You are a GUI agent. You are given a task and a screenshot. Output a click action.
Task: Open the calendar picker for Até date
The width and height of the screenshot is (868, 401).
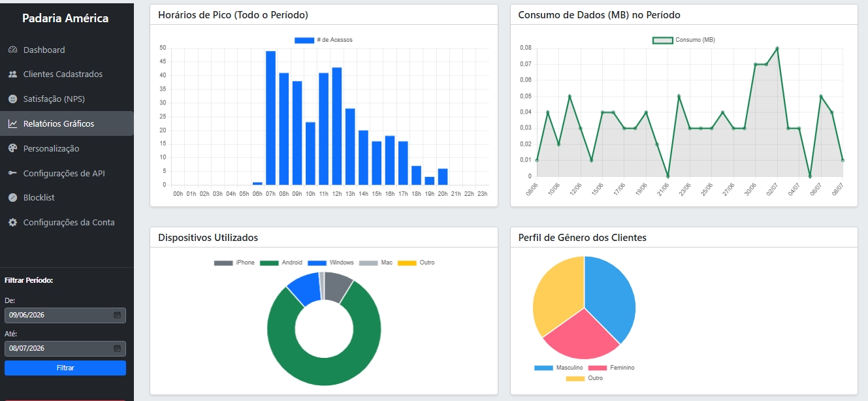(x=117, y=348)
